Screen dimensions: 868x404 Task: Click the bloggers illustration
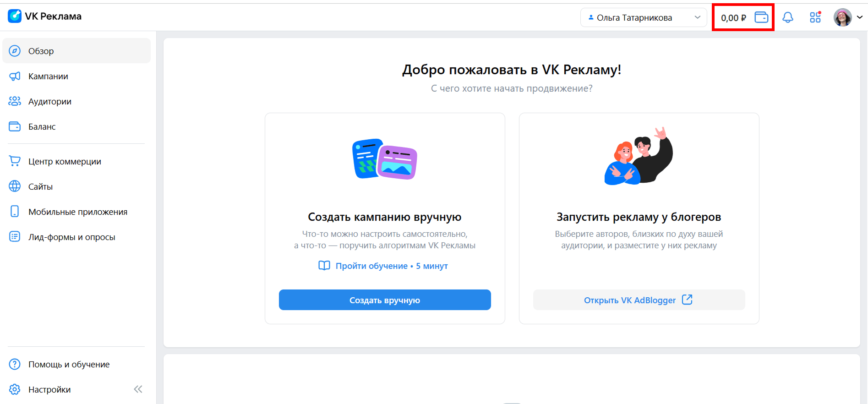[639, 156]
